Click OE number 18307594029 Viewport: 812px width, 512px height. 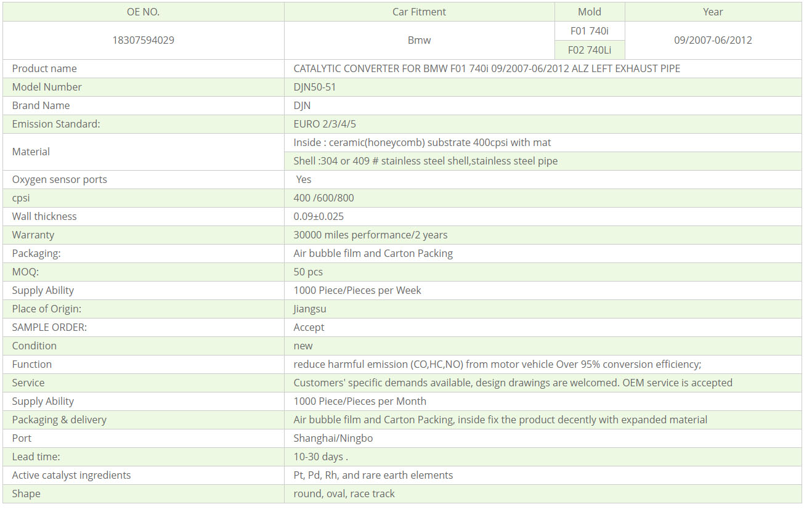pos(143,40)
